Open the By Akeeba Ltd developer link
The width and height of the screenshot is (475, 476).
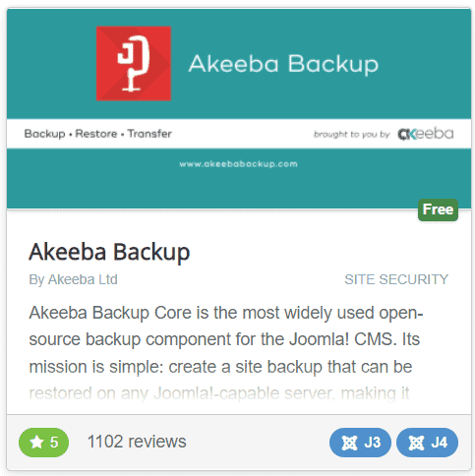click(73, 279)
